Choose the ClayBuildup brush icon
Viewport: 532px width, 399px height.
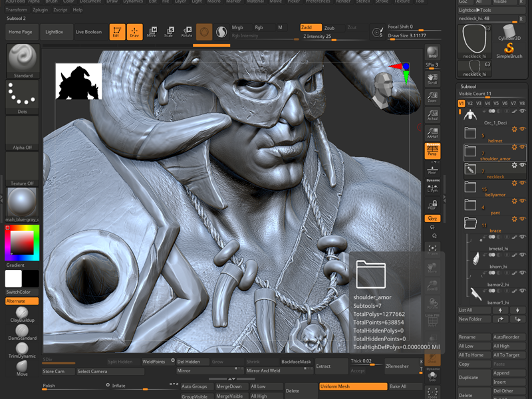[x=22, y=314]
